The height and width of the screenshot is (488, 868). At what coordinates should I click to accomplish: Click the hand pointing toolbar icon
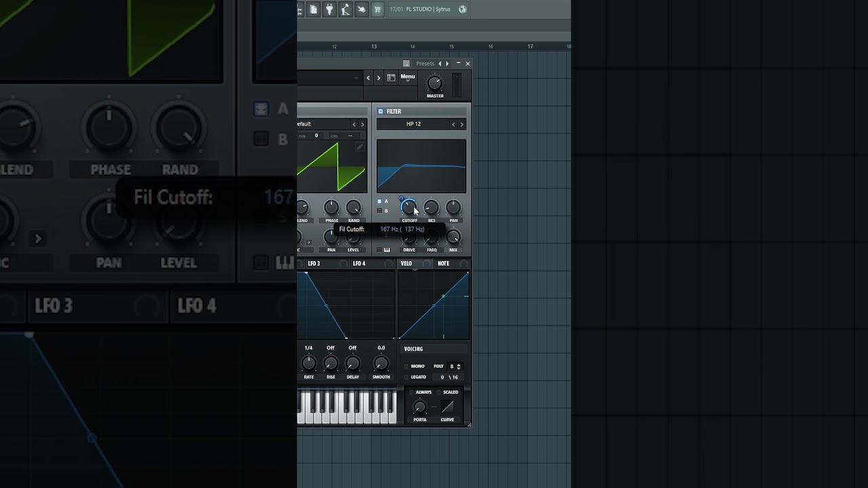(361, 9)
